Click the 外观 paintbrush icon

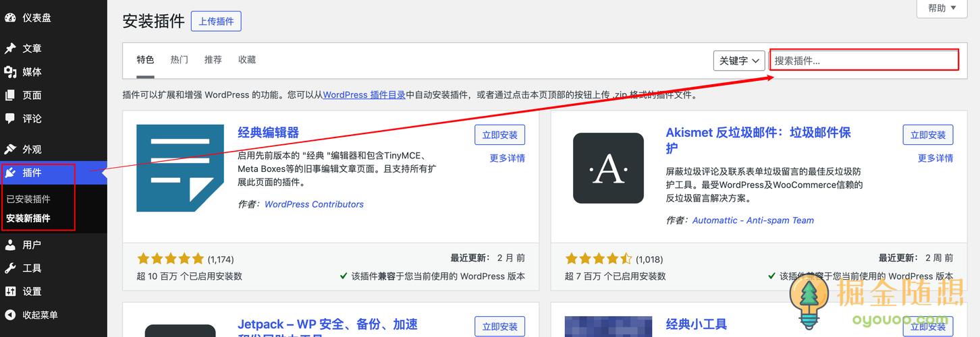point(10,150)
